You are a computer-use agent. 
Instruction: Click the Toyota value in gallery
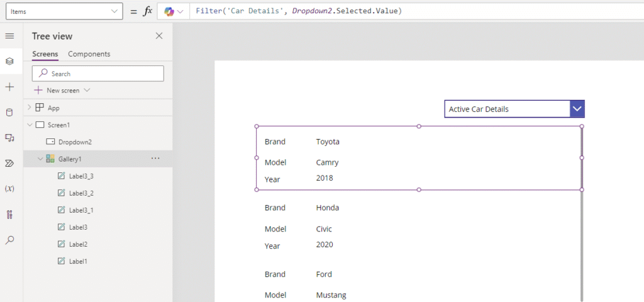pyautogui.click(x=328, y=142)
